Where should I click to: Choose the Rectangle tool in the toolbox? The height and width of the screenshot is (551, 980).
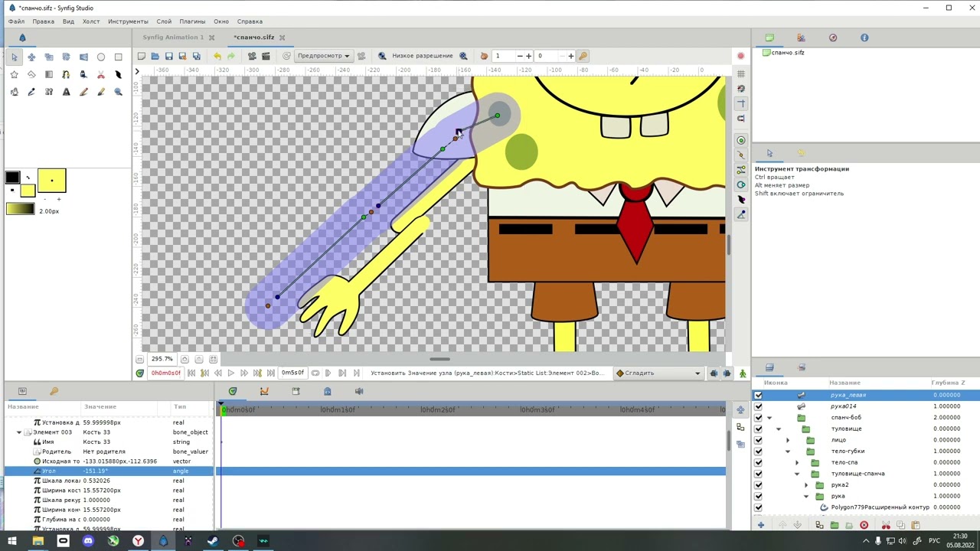point(118,57)
